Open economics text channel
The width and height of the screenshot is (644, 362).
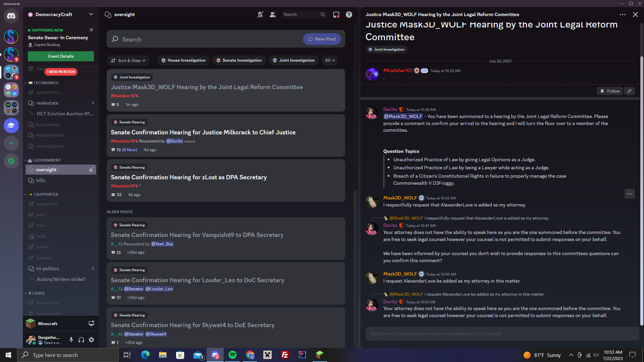[x=61, y=92]
